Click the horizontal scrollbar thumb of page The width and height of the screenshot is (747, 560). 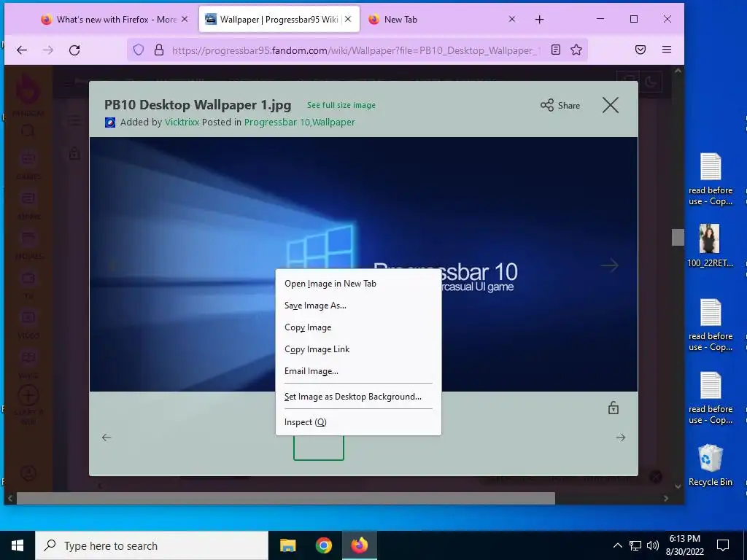[x=286, y=499]
